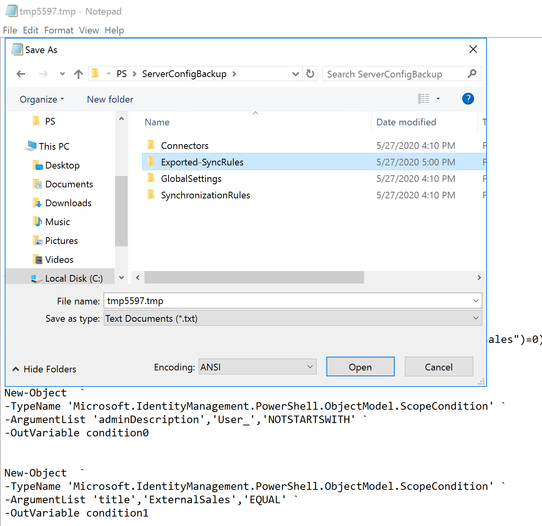Select This PC in navigation pane
The image size is (542, 526).
click(x=48, y=146)
